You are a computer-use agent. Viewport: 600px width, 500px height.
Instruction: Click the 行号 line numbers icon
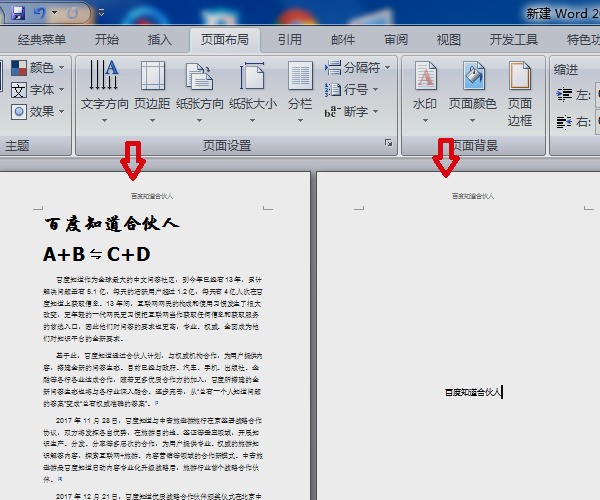(333, 90)
